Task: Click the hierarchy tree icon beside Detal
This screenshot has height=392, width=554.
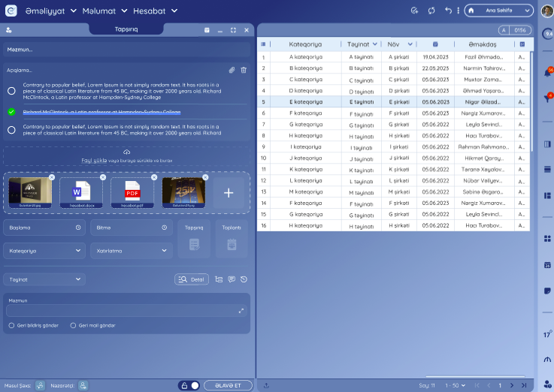Action: 219,279
